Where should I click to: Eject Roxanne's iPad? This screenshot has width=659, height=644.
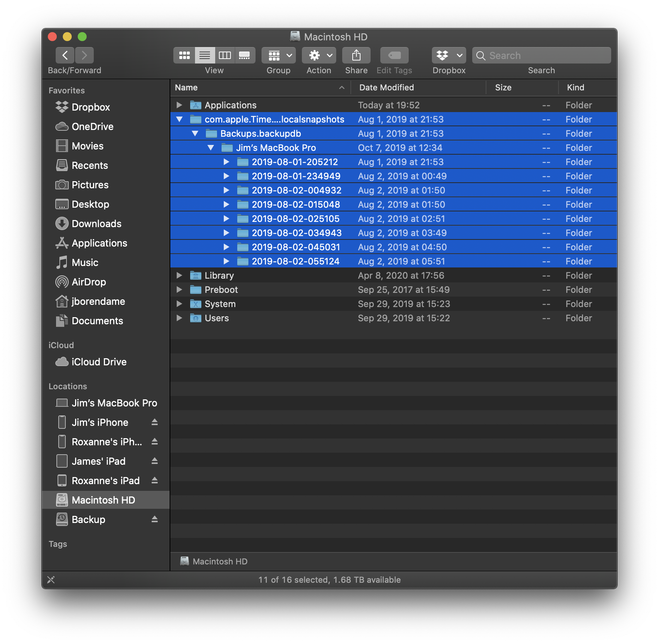click(154, 480)
